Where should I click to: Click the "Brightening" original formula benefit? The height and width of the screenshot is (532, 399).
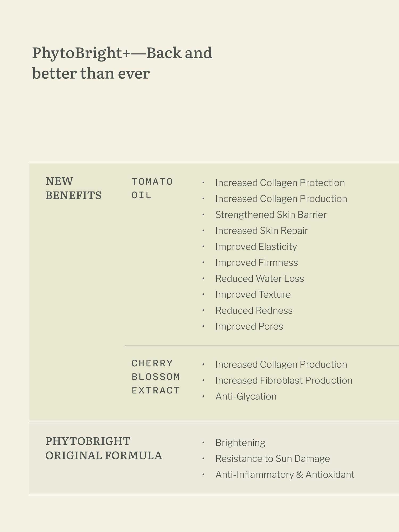pyautogui.click(x=240, y=443)
